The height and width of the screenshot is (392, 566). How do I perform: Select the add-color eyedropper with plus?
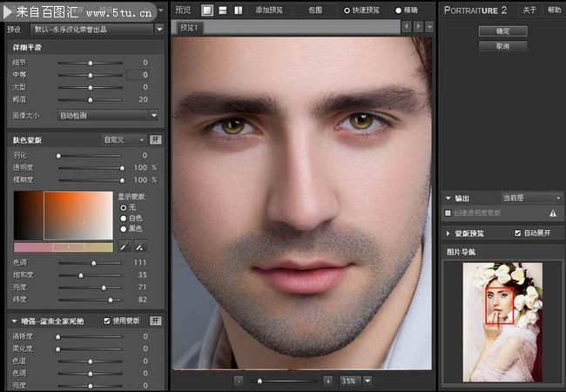(140, 247)
